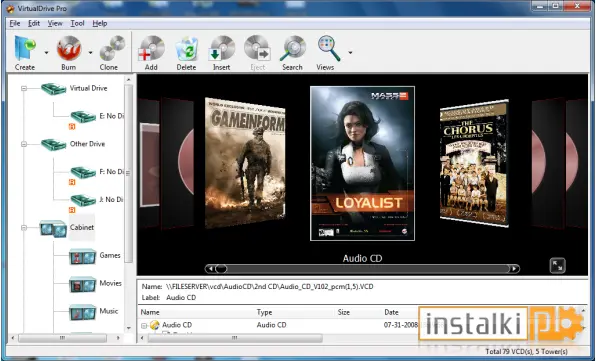Select the Games cabinet icon
This screenshot has height=361, width=596.
(82, 256)
